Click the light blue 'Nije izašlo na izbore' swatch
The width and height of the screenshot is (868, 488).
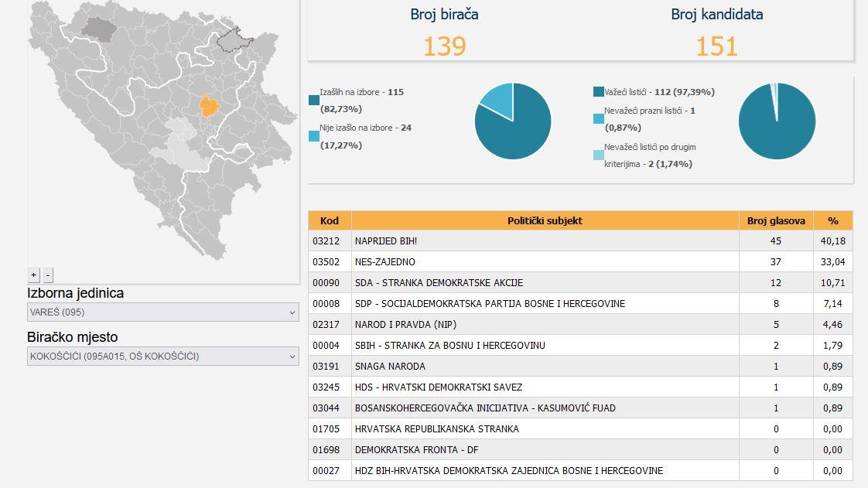pos(314,136)
